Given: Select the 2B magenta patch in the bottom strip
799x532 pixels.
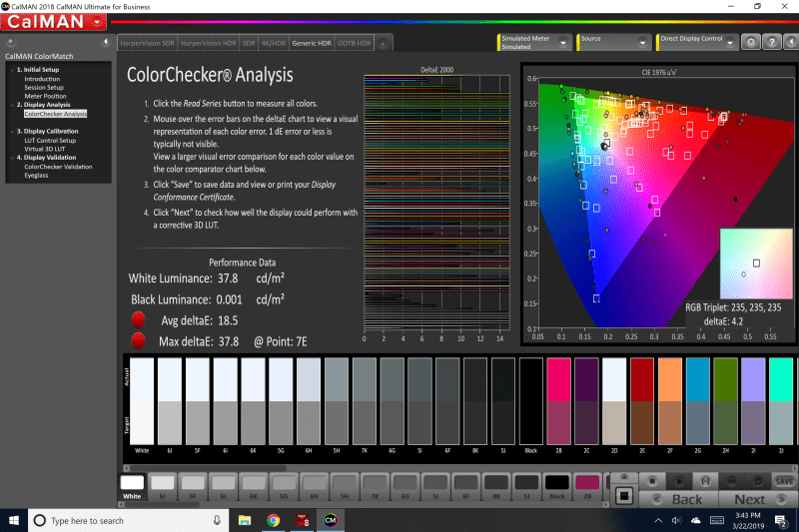Looking at the screenshot, I should coord(587,487).
